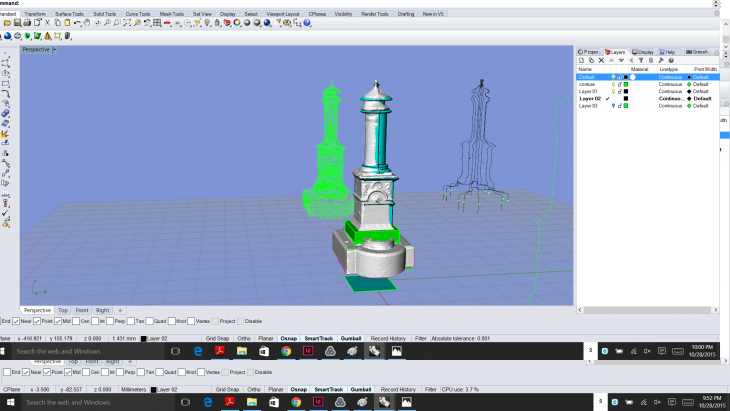Open the Perspective viewport title dropdown arrow
This screenshot has height=411, width=730.
tap(55, 48)
